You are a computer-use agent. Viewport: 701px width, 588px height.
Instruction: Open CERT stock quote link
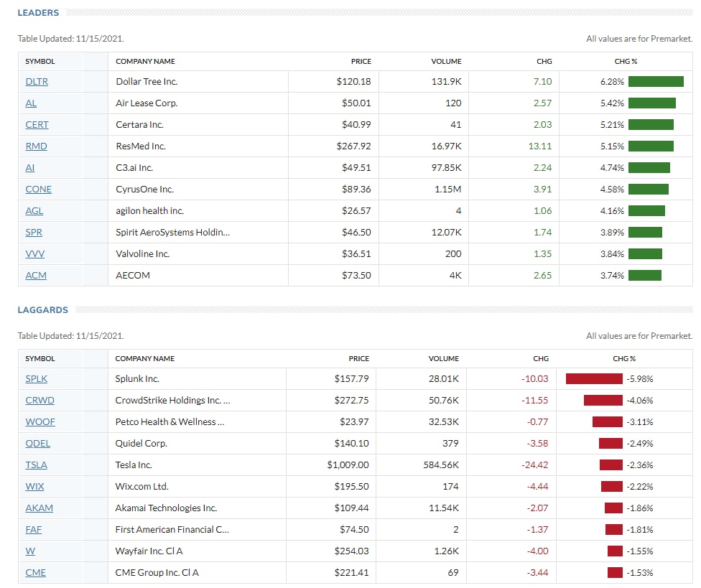coord(37,125)
